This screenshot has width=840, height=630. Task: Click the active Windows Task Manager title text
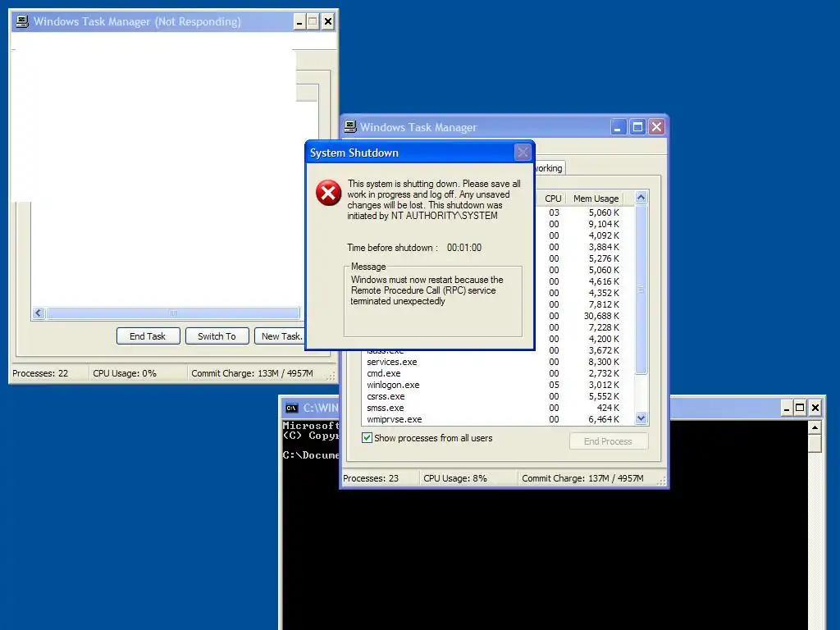(x=418, y=127)
